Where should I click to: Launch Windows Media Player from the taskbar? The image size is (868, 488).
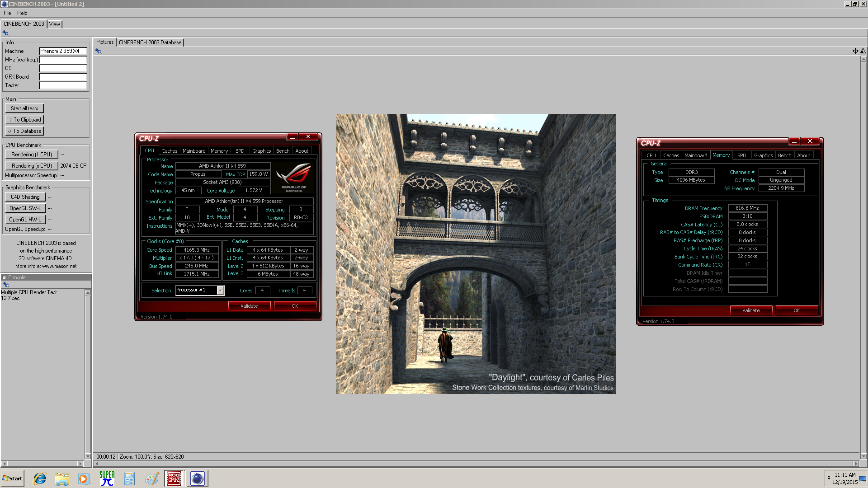click(84, 479)
